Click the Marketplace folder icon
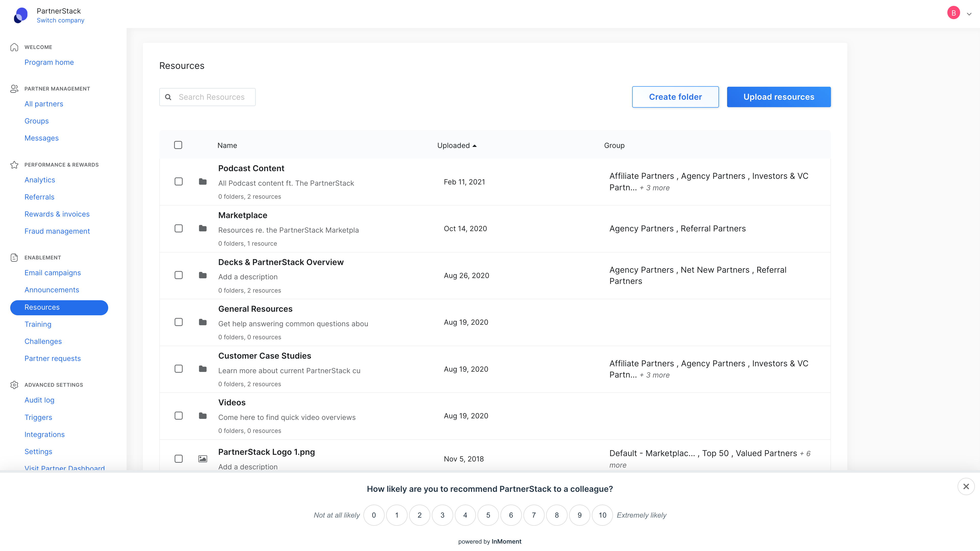 click(203, 229)
